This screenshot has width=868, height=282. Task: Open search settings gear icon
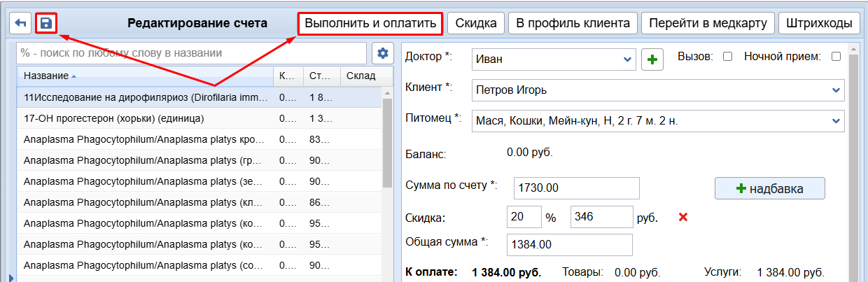click(x=382, y=53)
